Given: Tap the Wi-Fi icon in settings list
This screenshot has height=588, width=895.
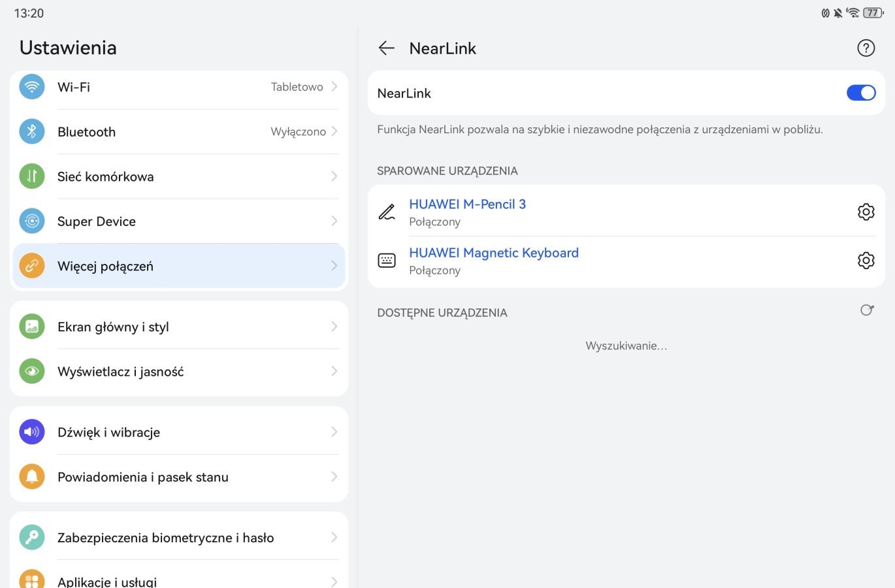Looking at the screenshot, I should point(32,87).
